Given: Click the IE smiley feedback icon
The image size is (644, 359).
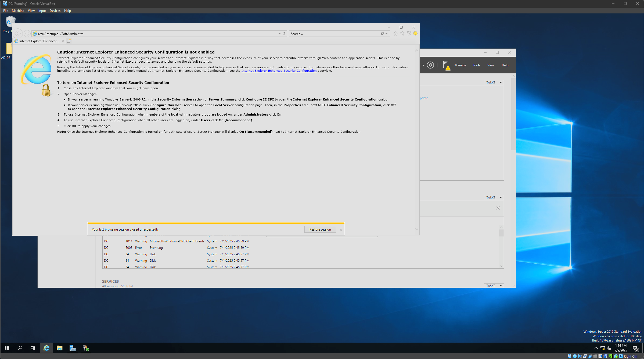Looking at the screenshot, I should pos(415,34).
